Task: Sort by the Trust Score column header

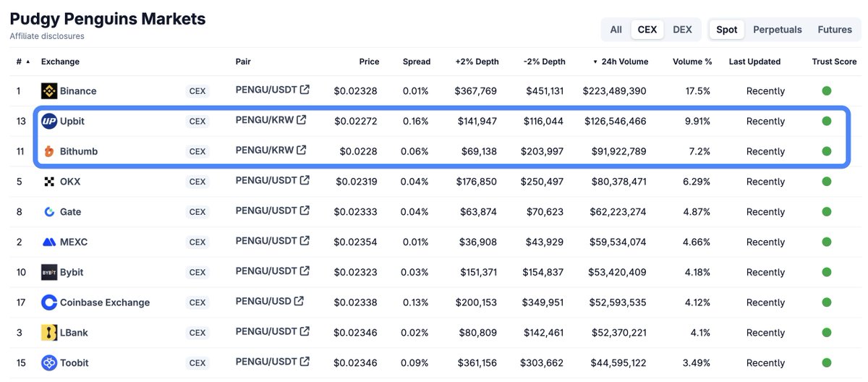Action: [x=834, y=61]
